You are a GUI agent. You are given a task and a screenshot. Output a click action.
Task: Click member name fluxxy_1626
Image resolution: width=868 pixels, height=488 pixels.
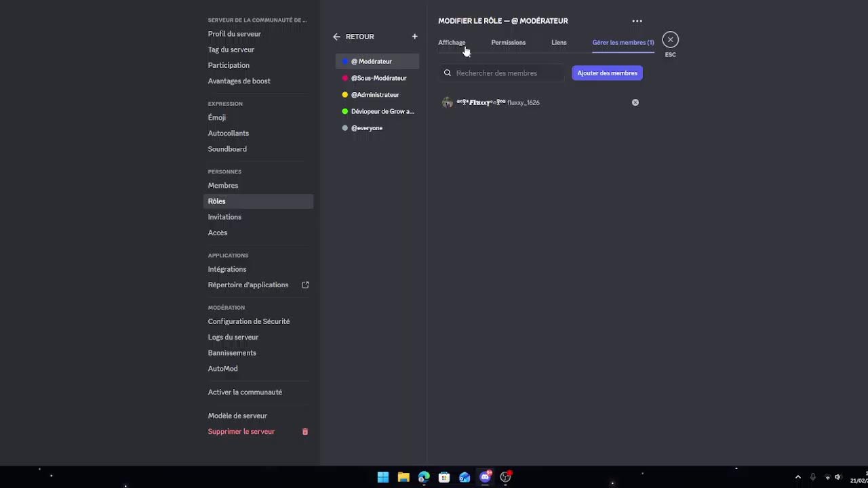pyautogui.click(x=524, y=102)
